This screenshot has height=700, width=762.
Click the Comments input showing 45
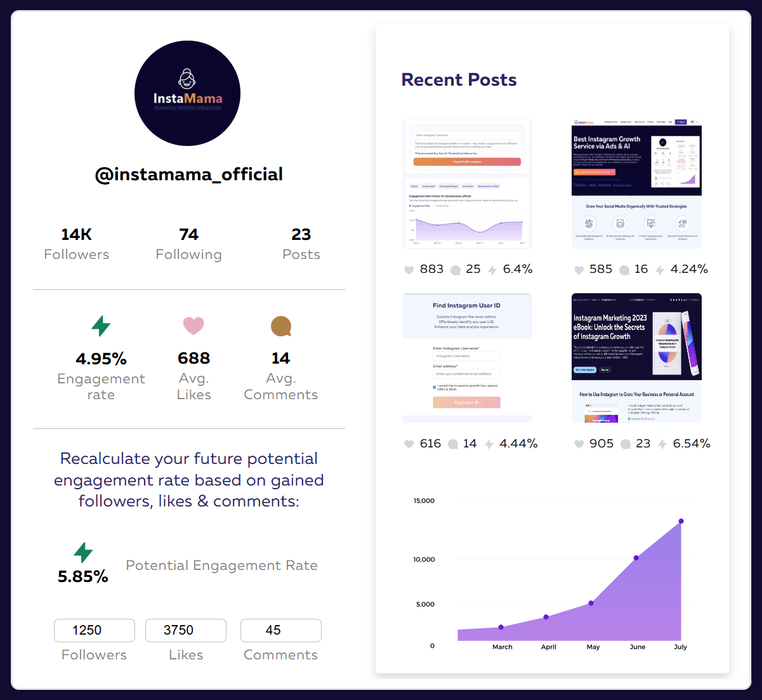click(280, 630)
